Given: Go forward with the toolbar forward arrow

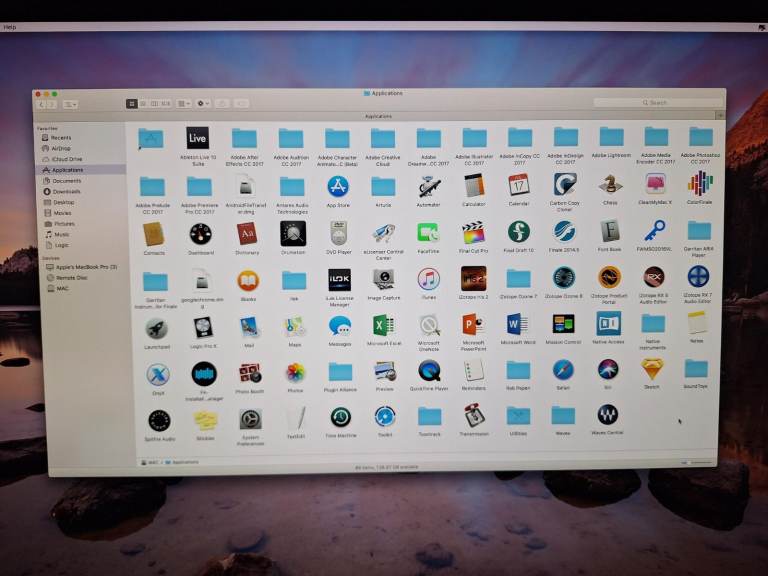Looking at the screenshot, I should (x=51, y=104).
